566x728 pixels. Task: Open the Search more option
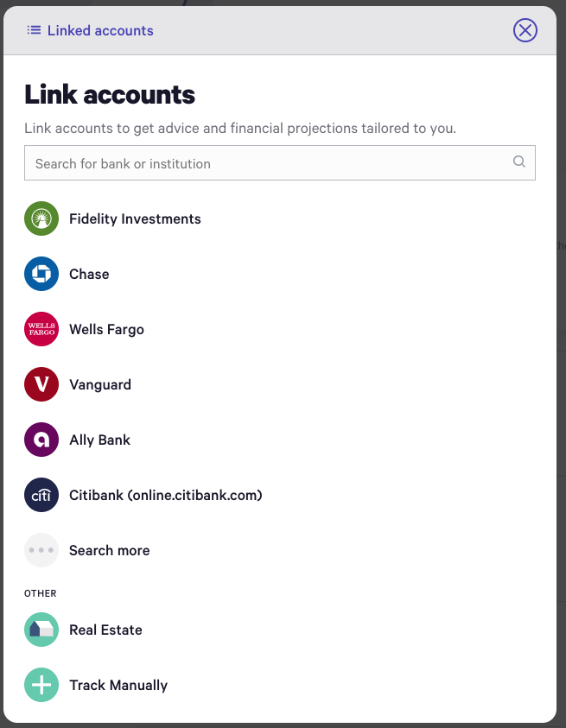tap(110, 550)
